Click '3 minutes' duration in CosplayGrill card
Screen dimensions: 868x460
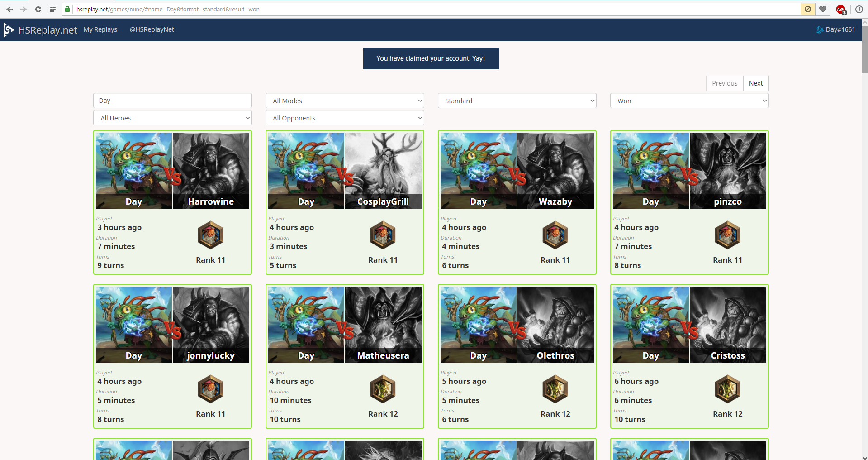pyautogui.click(x=288, y=246)
